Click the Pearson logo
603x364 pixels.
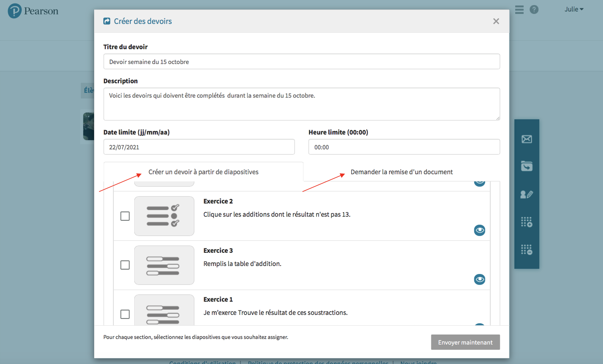(33, 11)
